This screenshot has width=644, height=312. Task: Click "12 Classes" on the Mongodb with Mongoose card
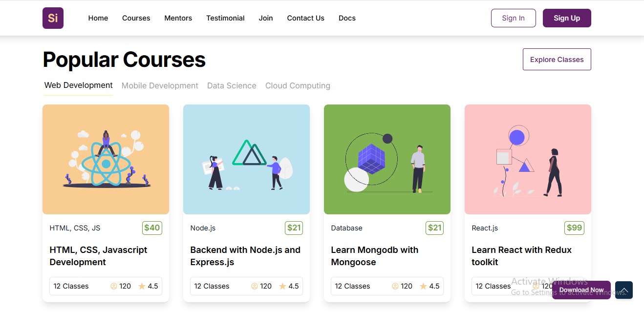(353, 286)
